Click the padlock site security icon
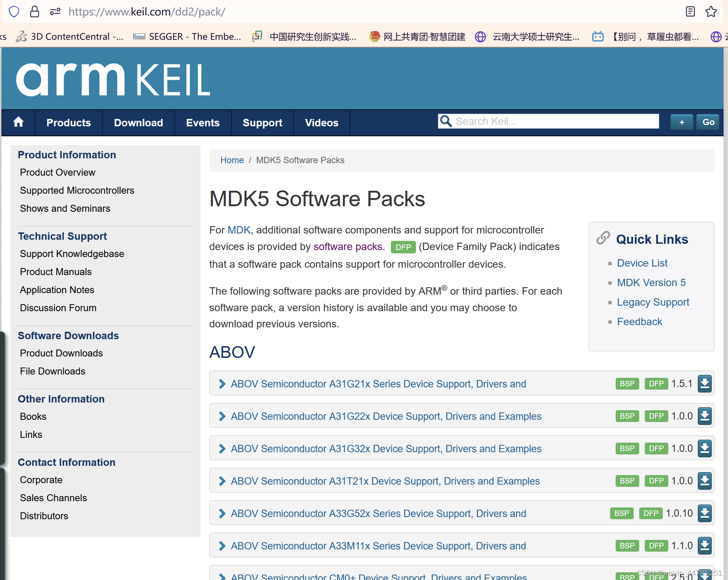Viewport: 728px width, 580px height. click(35, 12)
